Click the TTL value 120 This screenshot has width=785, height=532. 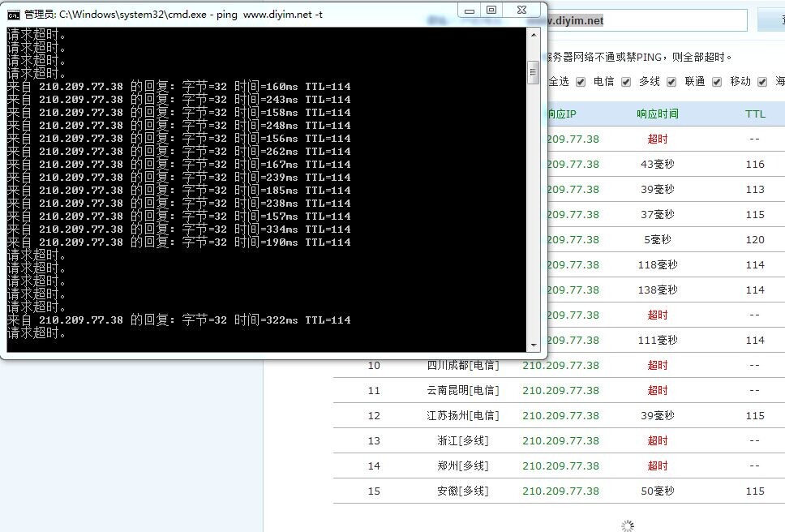click(x=755, y=240)
